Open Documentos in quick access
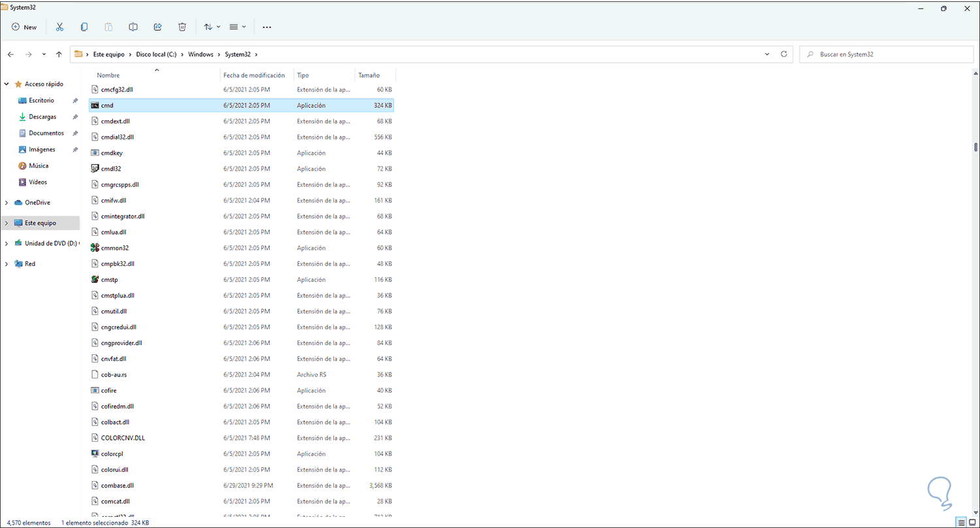980x528 pixels. (x=46, y=133)
